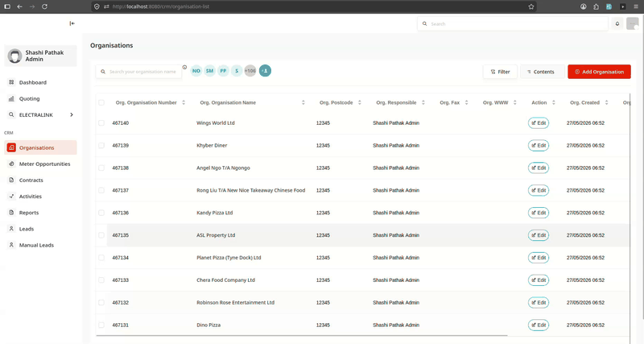This screenshot has height=344, width=644.
Task: Click the Reports sidebar icon
Action: pyautogui.click(x=11, y=213)
